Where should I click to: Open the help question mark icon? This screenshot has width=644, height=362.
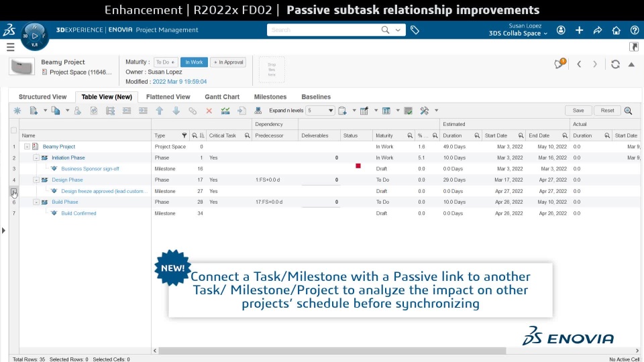pos(635,30)
